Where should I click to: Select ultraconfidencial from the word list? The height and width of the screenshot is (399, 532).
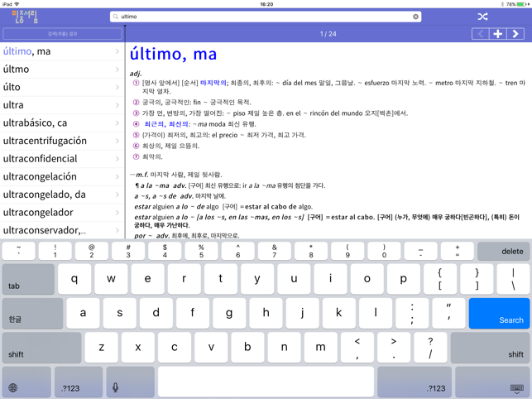(x=62, y=159)
